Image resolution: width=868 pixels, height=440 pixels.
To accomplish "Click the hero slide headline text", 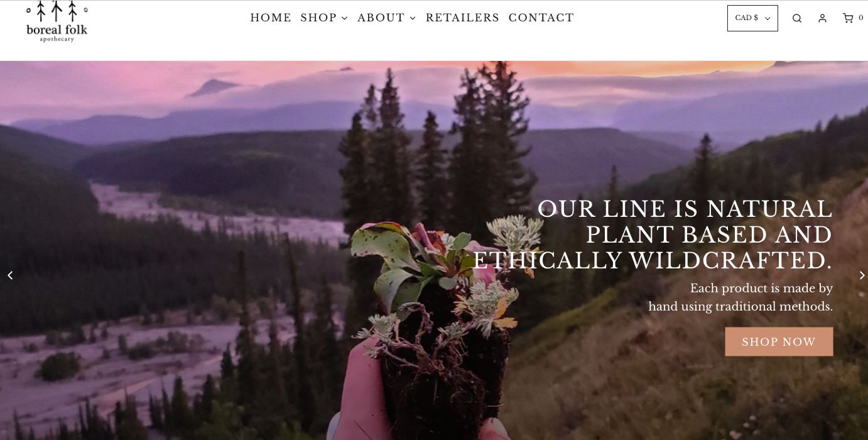I will coord(653,235).
